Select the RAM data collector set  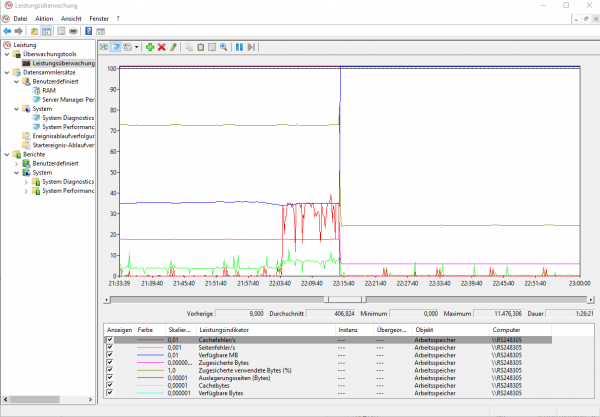point(49,90)
